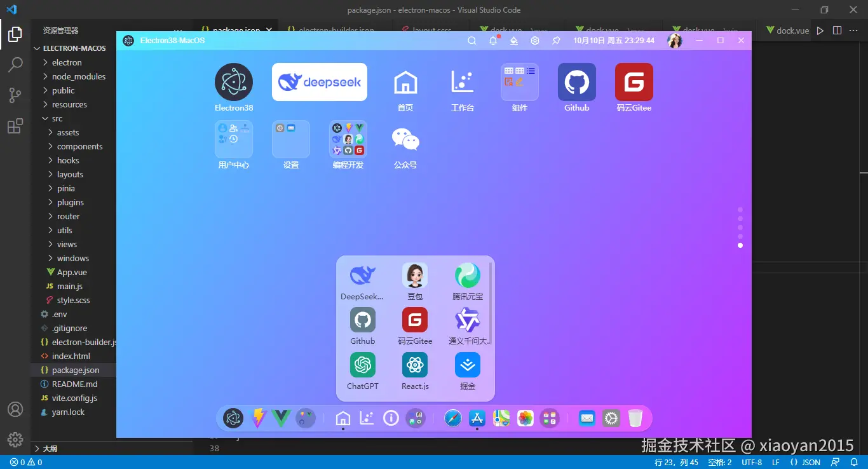This screenshot has width=868, height=469.
Task: Open the 公众号 WeChat icon
Action: coord(405,139)
